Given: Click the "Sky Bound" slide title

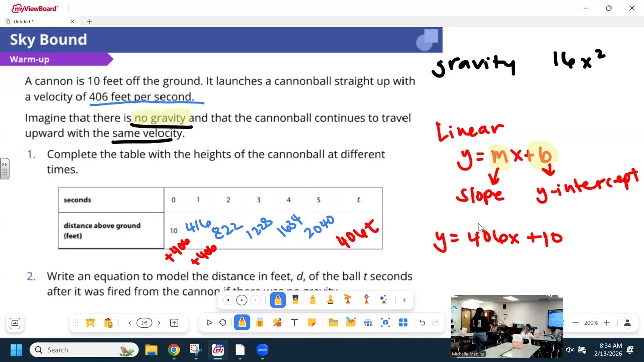Looking at the screenshot, I should [48, 40].
